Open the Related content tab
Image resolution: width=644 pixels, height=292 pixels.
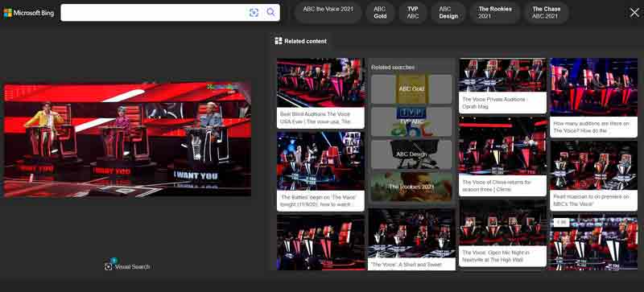[301, 41]
